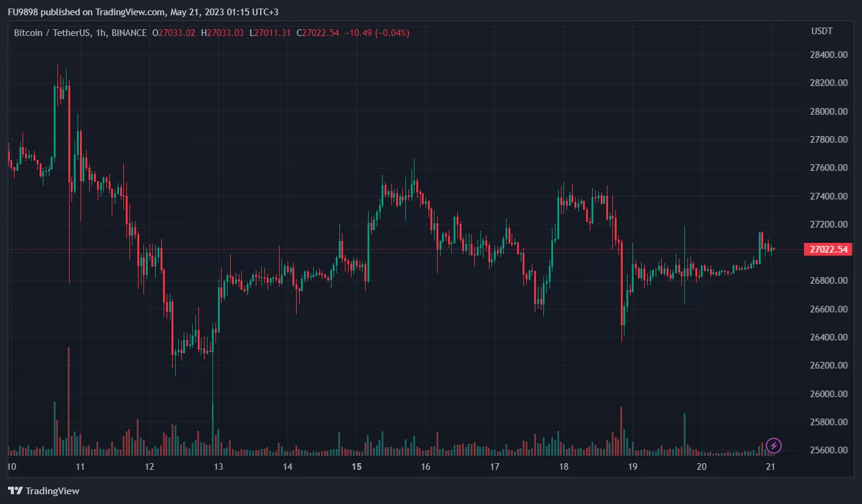Screen dimensions: 862x504
Task: Open the USDT currency label
Action: point(822,31)
